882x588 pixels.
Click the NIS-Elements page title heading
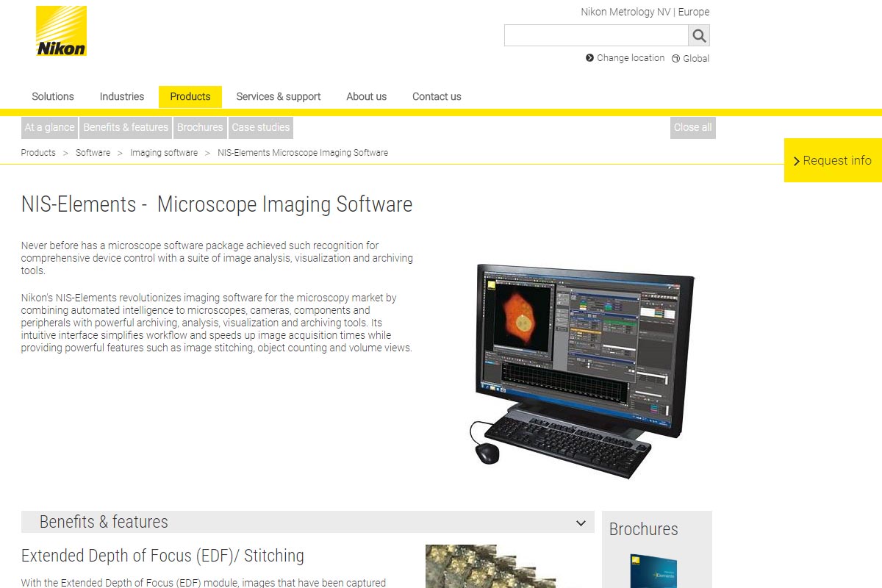coord(217,204)
